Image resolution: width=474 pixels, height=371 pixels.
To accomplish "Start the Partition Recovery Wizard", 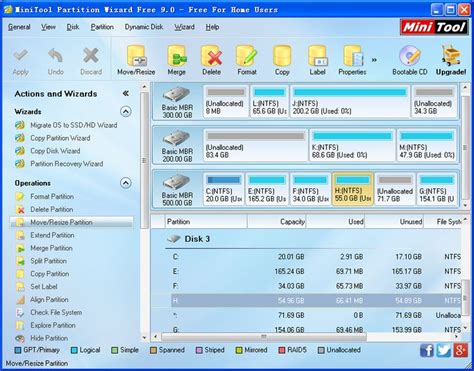I will [59, 164].
